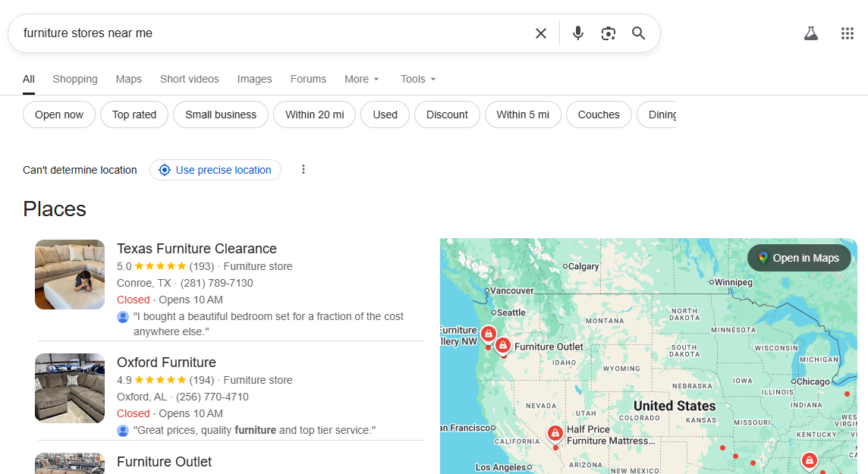Toggle the Within 5 mi filter
868x474 pixels.
click(x=523, y=115)
